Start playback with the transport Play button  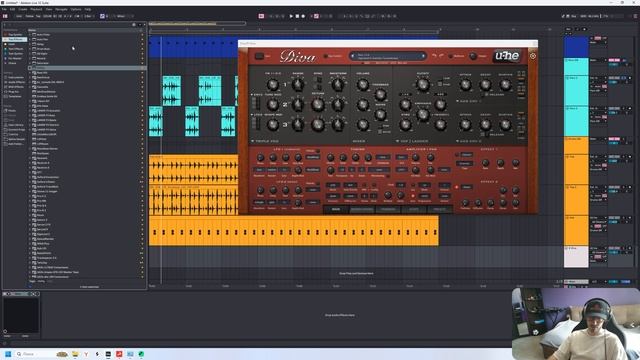[291, 16]
